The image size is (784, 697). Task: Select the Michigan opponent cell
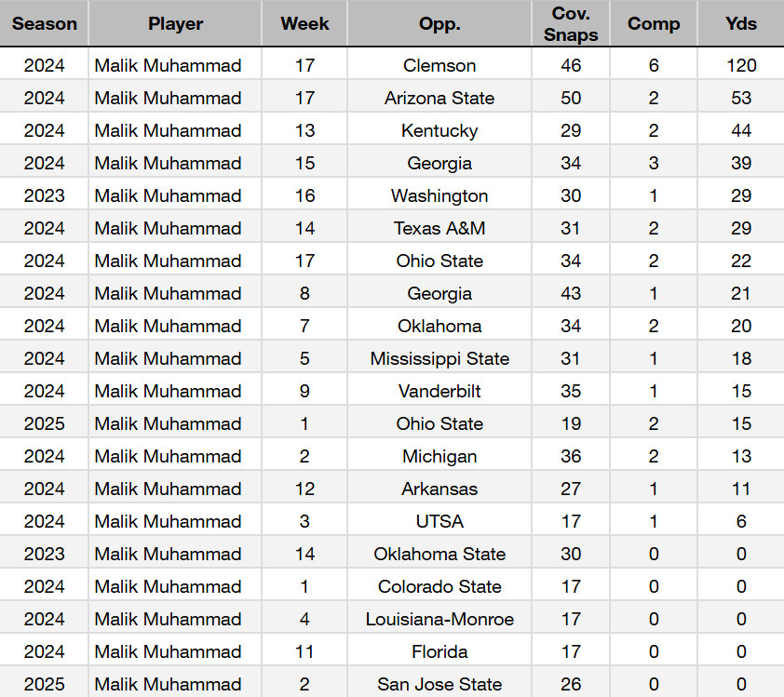point(439,456)
